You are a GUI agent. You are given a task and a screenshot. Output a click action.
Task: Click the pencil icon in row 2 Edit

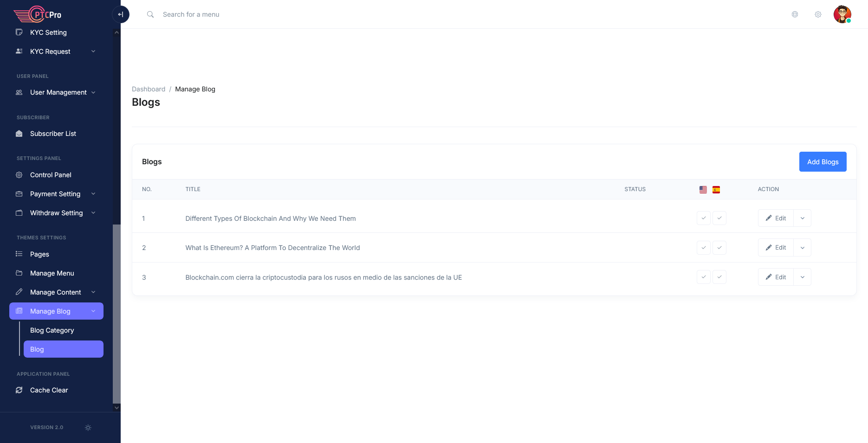click(769, 248)
